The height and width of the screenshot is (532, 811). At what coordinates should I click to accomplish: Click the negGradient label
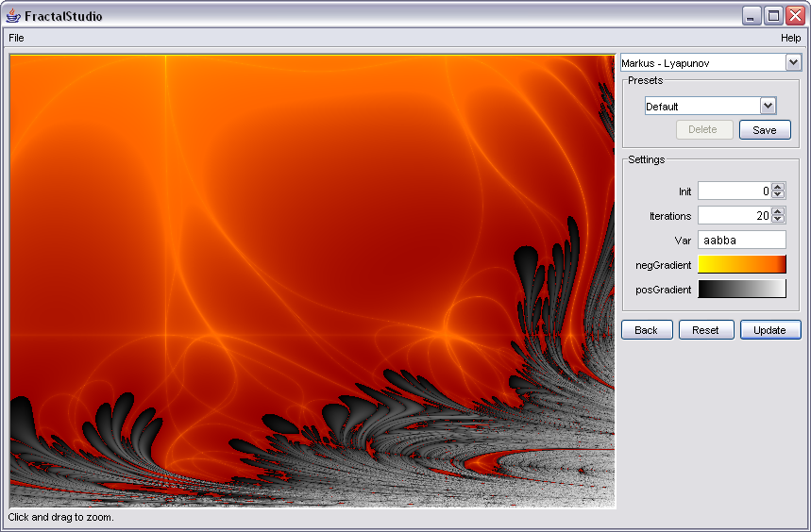pos(663,265)
